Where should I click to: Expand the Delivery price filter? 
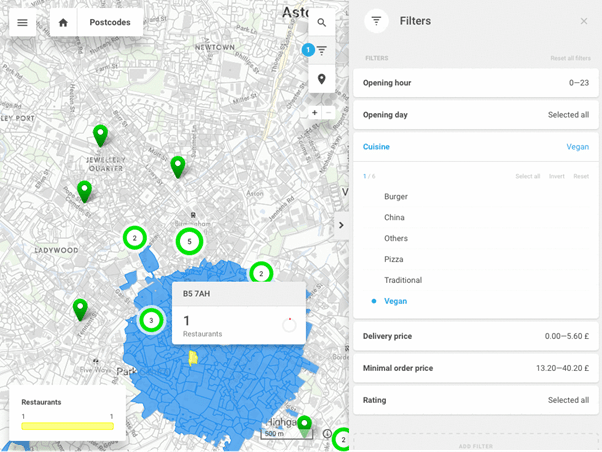pyautogui.click(x=475, y=336)
